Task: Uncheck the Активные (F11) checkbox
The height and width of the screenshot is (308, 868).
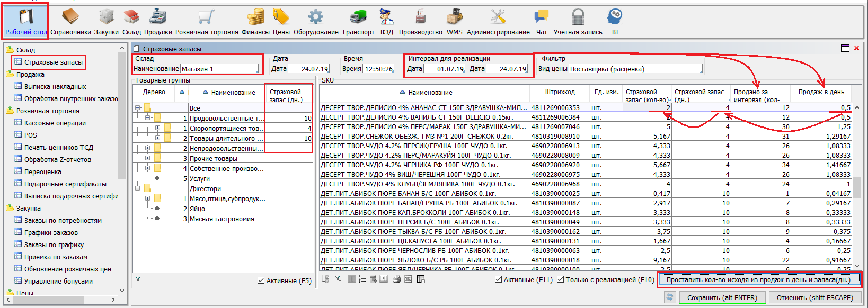Action: point(498,279)
